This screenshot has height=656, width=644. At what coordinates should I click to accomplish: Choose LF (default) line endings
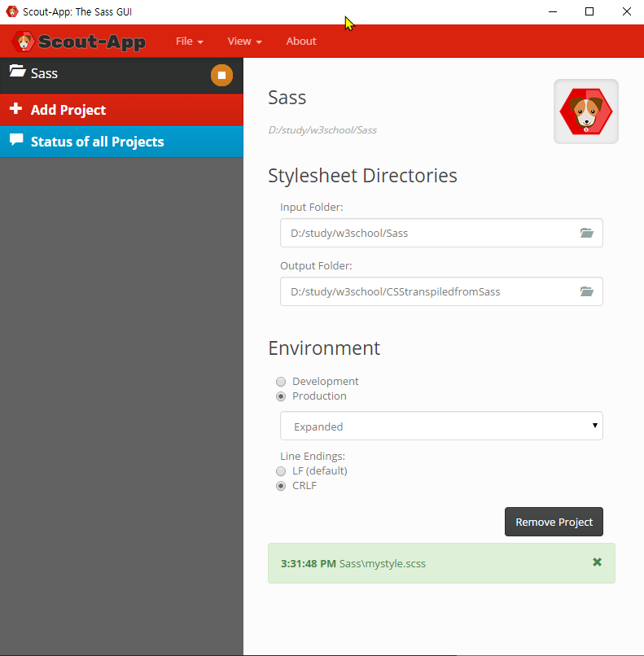281,471
